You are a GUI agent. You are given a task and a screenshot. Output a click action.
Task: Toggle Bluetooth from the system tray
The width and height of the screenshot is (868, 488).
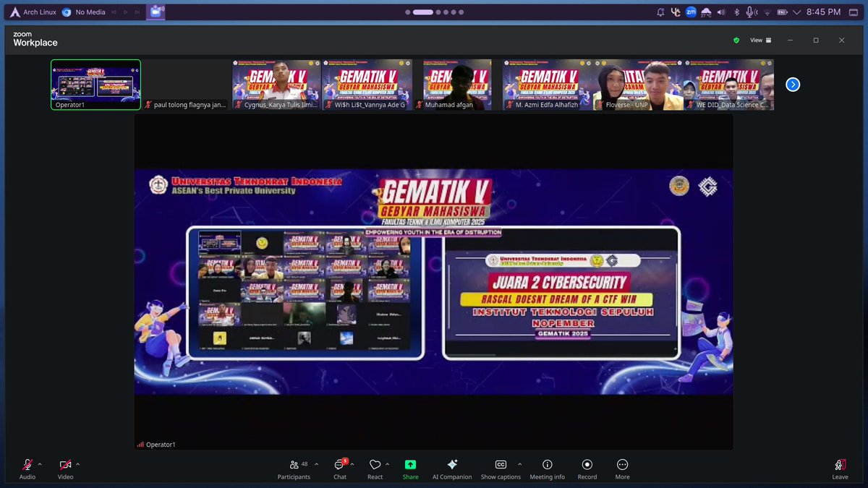click(x=737, y=12)
